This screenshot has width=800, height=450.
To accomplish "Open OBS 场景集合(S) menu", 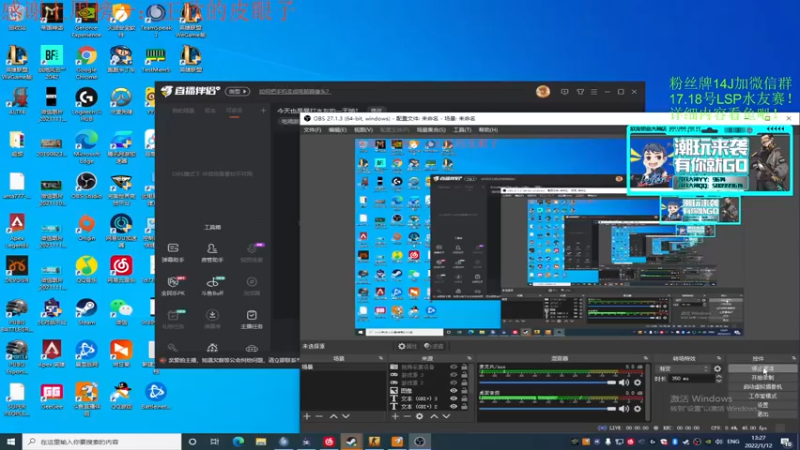I will click(x=431, y=130).
